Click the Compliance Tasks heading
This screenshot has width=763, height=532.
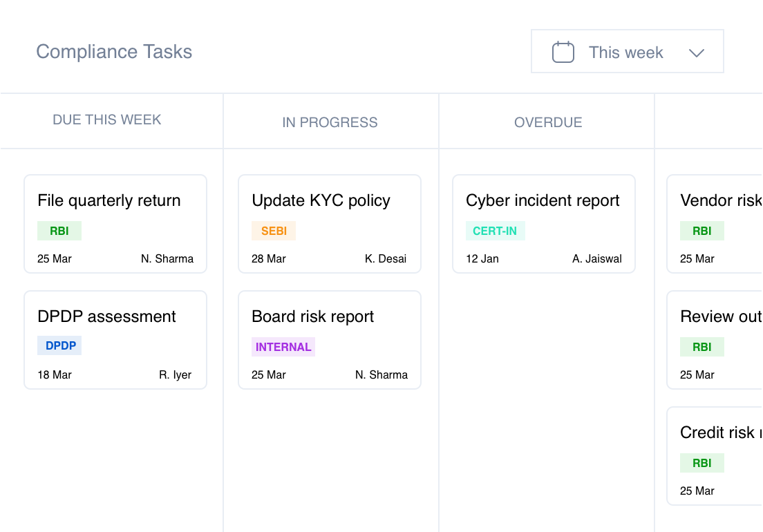point(114,52)
